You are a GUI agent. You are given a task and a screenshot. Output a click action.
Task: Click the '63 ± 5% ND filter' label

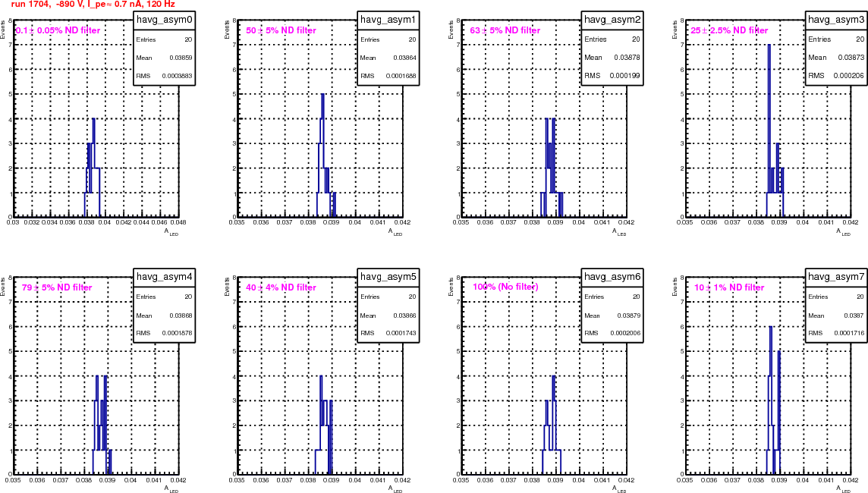[505, 30]
